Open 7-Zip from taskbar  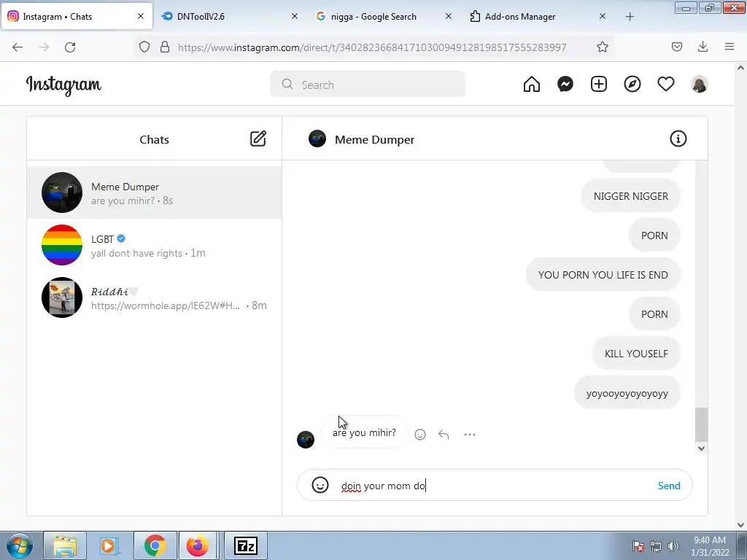point(246,545)
